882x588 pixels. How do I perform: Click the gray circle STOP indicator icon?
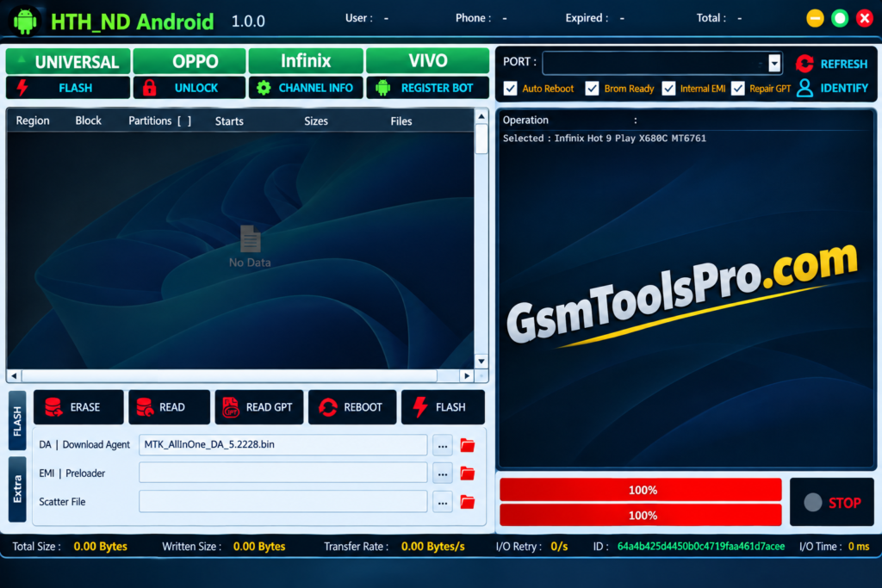813,502
